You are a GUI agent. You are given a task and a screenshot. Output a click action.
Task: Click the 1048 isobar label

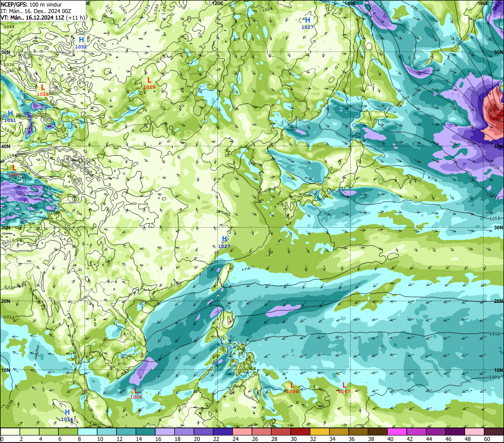[9, 27]
